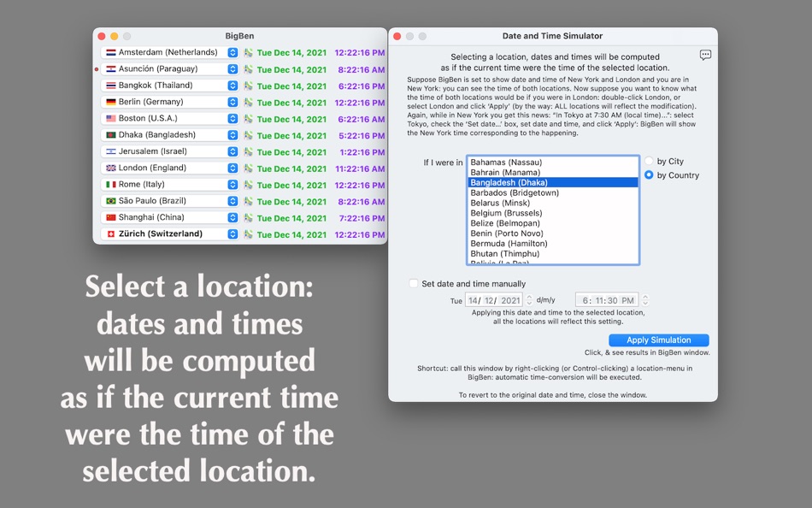Click the daylight icon in Zürich row
This screenshot has width=812, height=508.
(249, 234)
